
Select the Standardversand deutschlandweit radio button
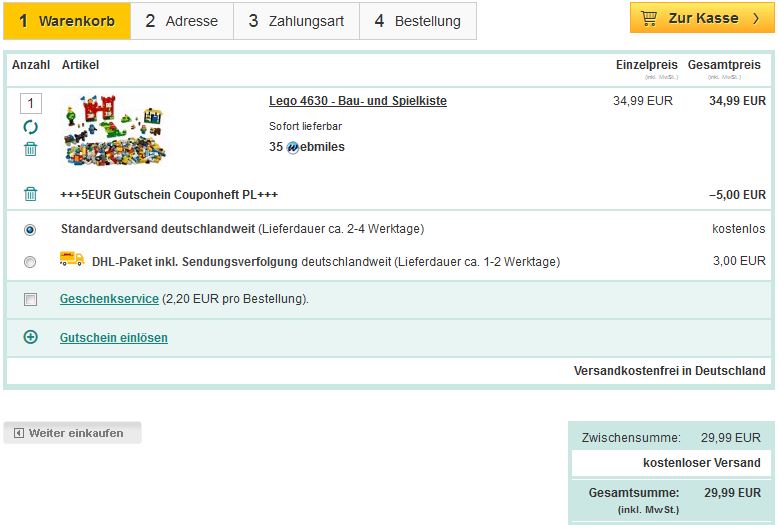click(x=30, y=229)
